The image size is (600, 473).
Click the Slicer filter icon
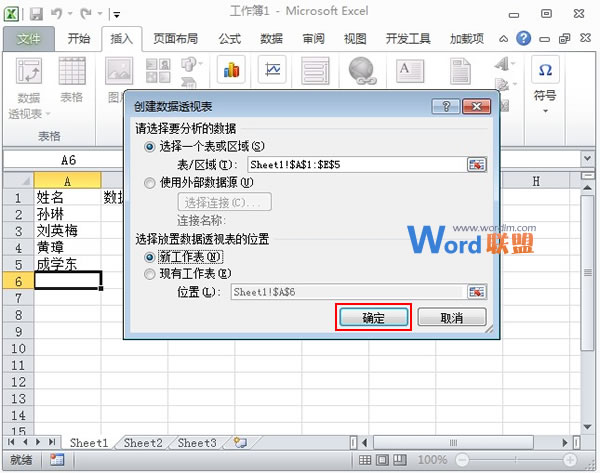[x=315, y=70]
